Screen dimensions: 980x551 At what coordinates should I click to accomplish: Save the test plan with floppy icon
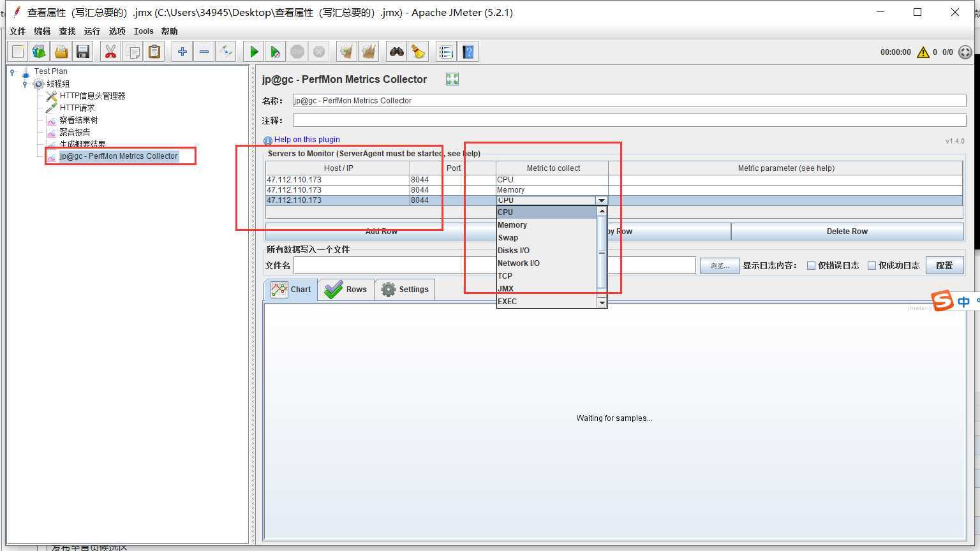coord(83,52)
